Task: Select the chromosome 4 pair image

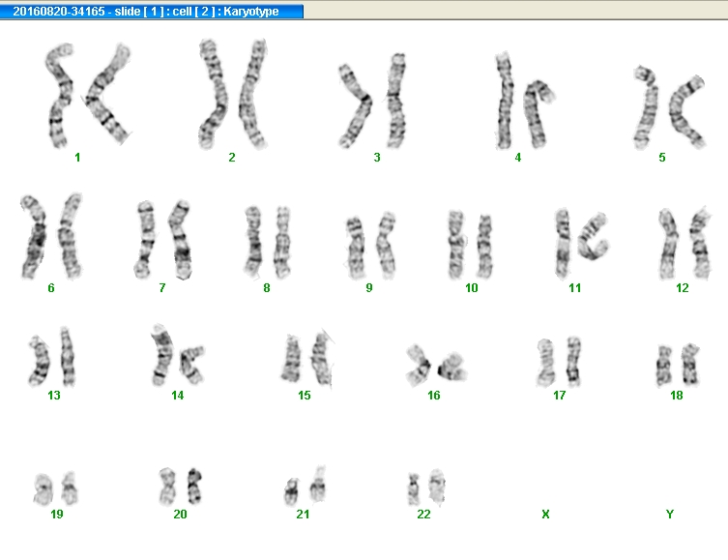Action: [525, 101]
